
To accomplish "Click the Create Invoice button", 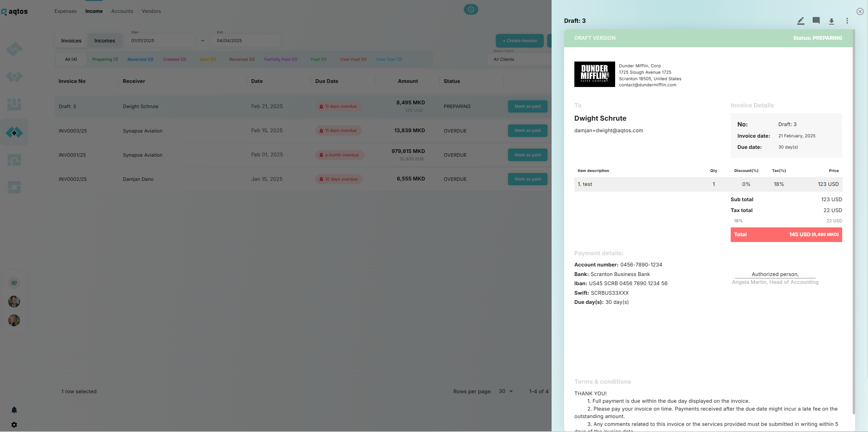I will 519,41.
